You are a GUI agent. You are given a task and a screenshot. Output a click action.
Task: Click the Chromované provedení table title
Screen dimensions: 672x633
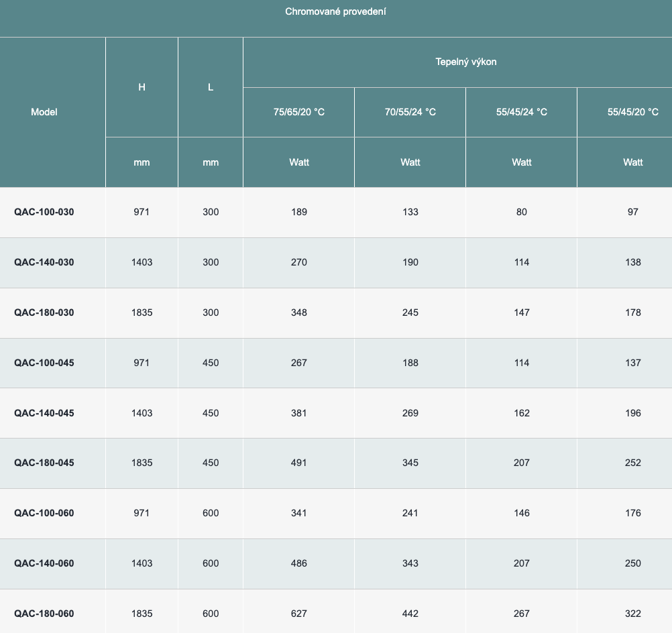(335, 12)
